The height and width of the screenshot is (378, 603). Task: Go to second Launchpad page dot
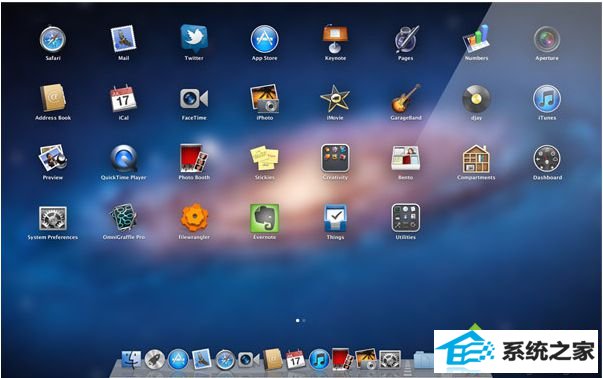[304, 320]
